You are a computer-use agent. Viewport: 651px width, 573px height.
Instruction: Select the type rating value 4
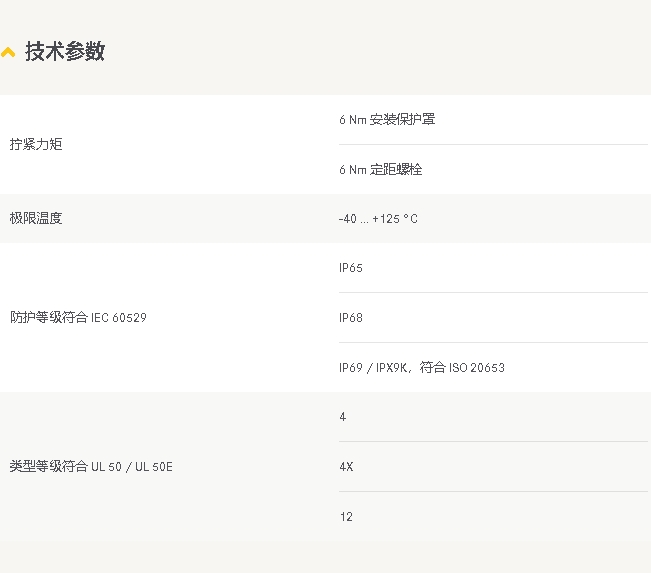[x=343, y=416]
